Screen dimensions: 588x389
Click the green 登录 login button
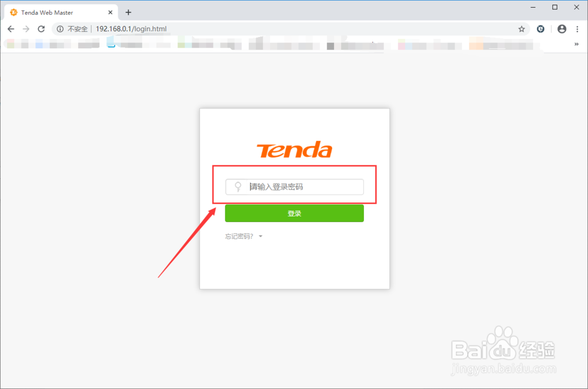295,213
